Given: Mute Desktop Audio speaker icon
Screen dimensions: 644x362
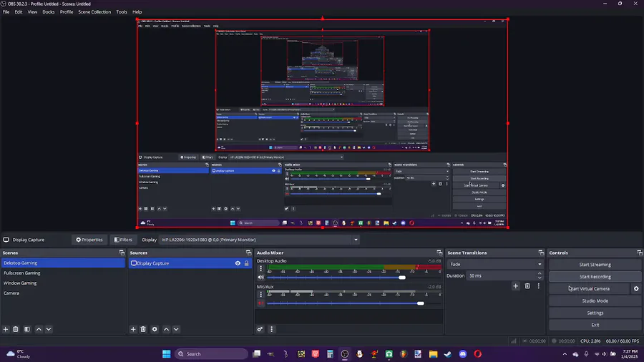Looking at the screenshot, I should coord(260,278).
